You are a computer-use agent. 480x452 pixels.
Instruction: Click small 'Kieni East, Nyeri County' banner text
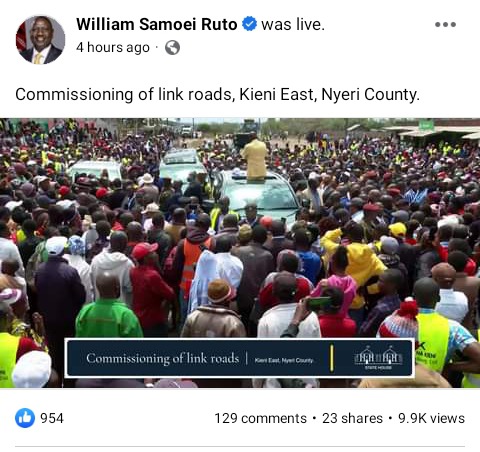284,360
